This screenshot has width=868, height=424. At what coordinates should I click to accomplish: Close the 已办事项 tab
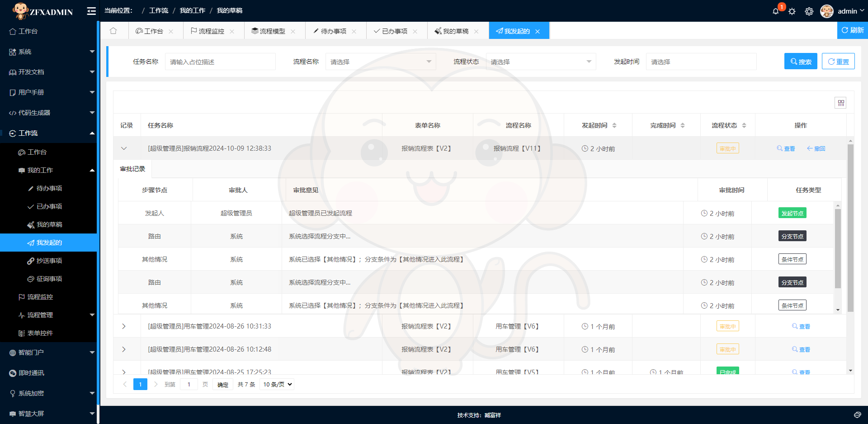(415, 31)
